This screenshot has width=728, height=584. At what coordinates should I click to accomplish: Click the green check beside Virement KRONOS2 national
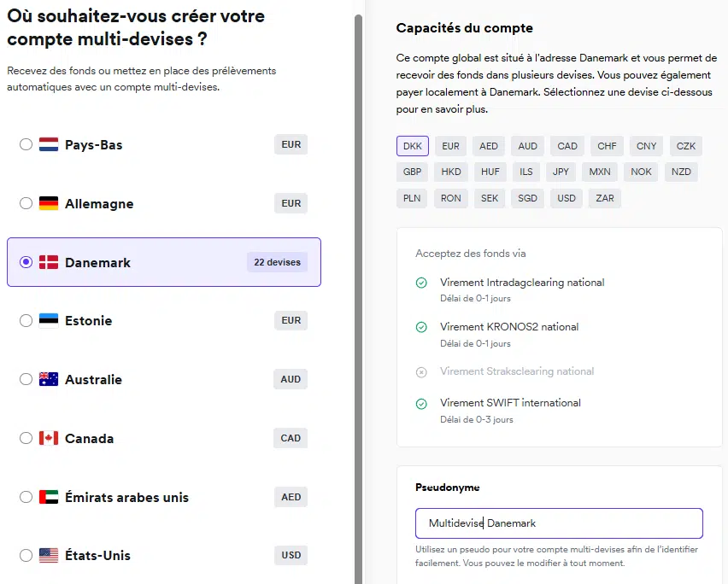coord(421,326)
